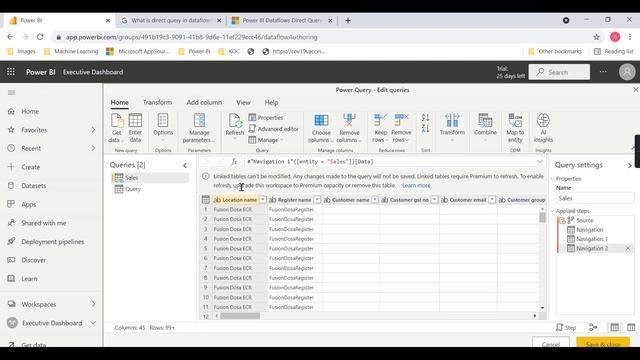This screenshot has height=360, width=640.
Task: Edit the query Name field
Action: (x=594, y=198)
